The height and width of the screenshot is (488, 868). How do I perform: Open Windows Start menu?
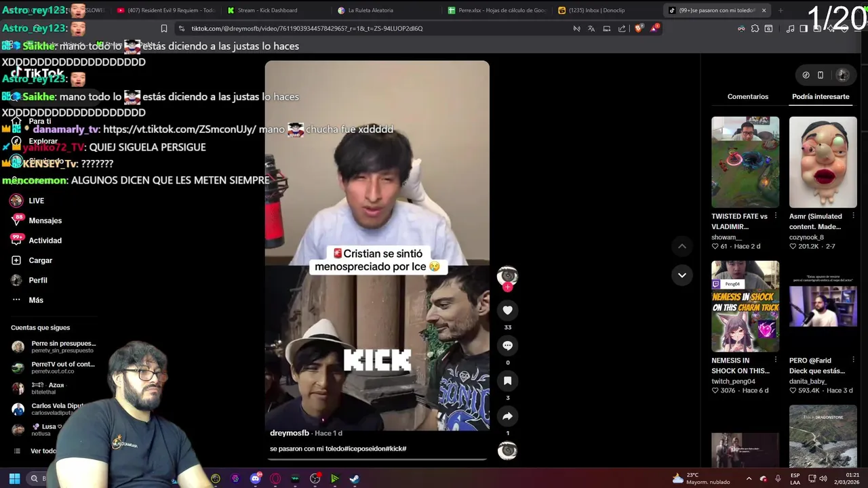[14, 479]
